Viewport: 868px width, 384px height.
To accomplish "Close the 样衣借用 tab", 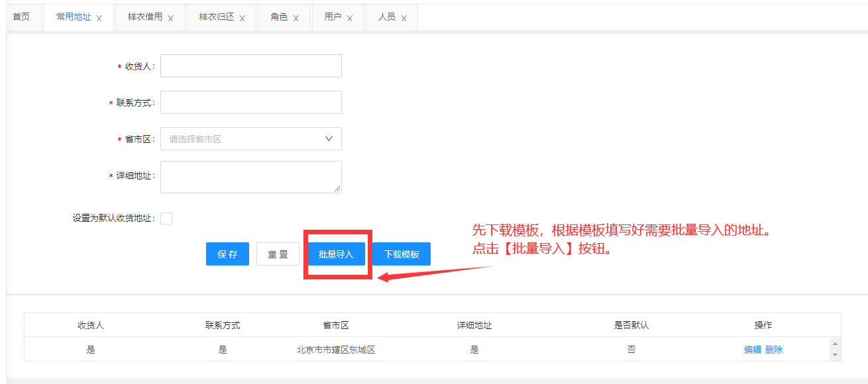I will click(170, 19).
